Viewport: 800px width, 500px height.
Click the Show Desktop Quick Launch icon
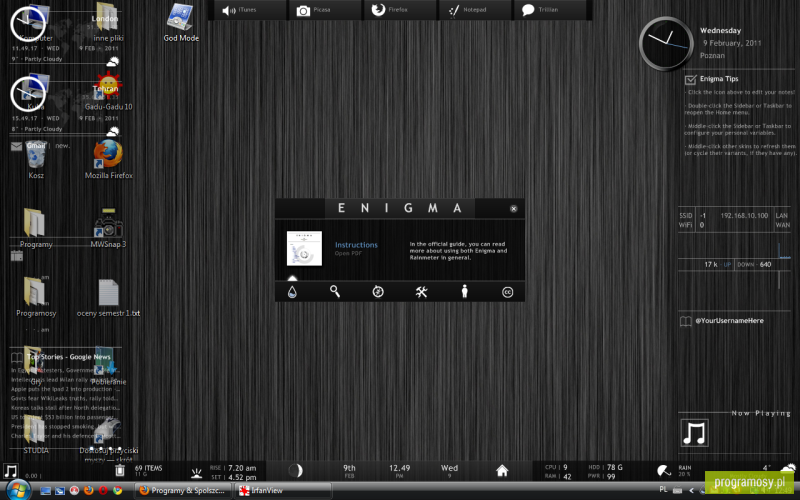click(x=45, y=491)
